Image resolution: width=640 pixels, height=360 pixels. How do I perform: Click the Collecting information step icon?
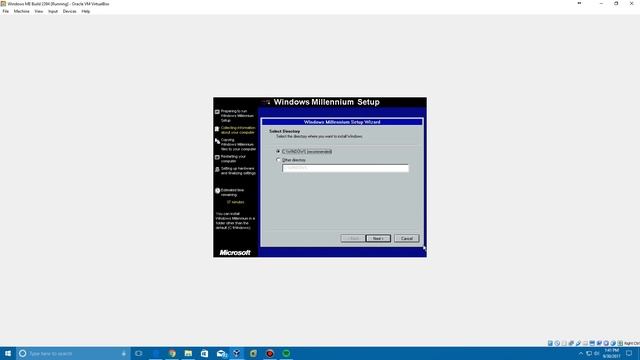(217, 129)
